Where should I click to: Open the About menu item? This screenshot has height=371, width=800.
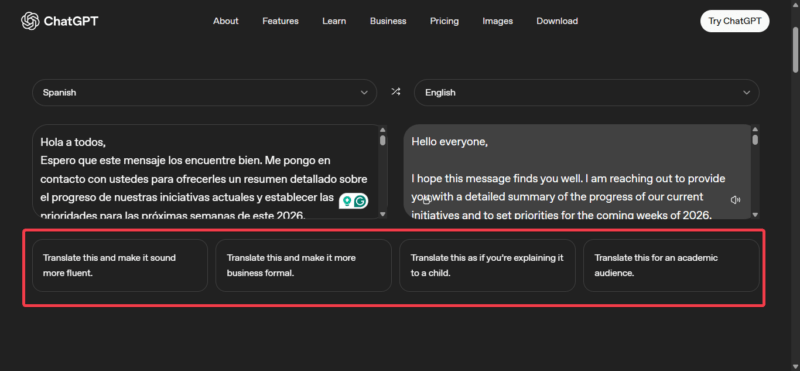[x=226, y=21]
